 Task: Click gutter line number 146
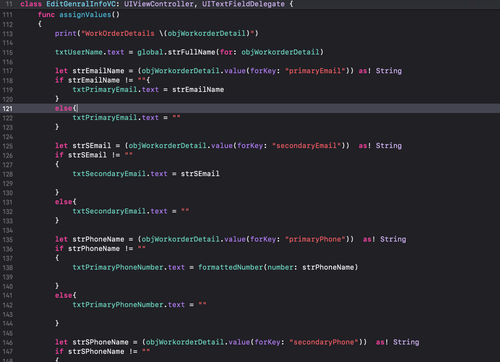tap(7, 343)
